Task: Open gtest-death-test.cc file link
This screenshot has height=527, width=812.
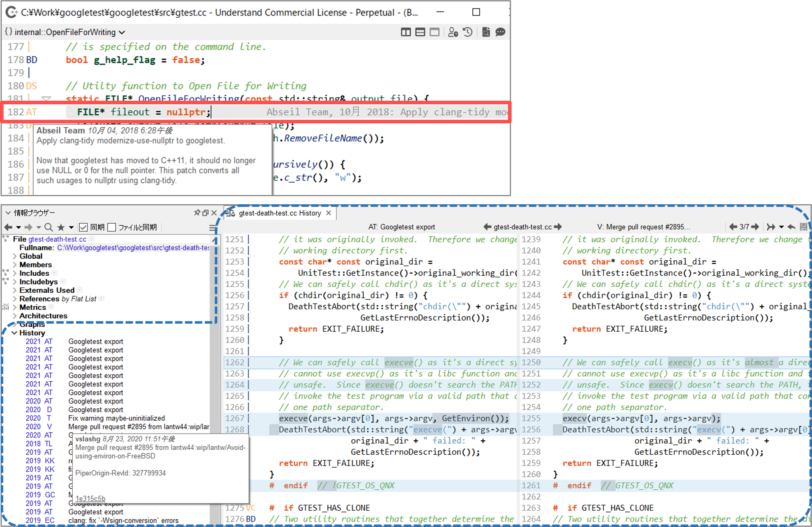Action: tap(57, 239)
